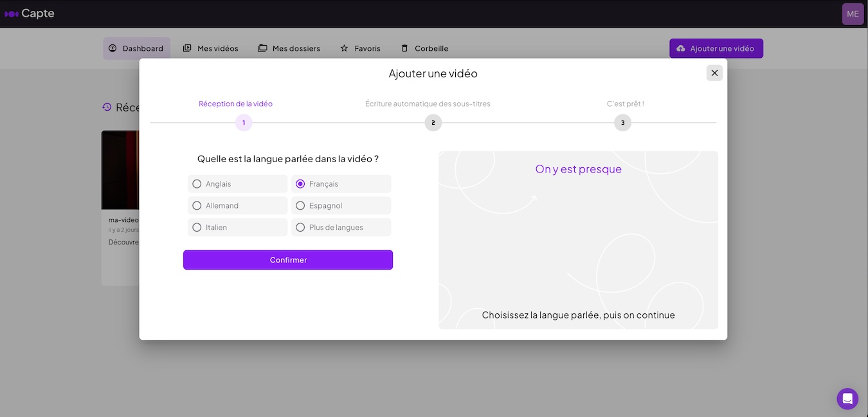Click the step 2 circle indicator
The image size is (868, 417).
[x=433, y=122]
